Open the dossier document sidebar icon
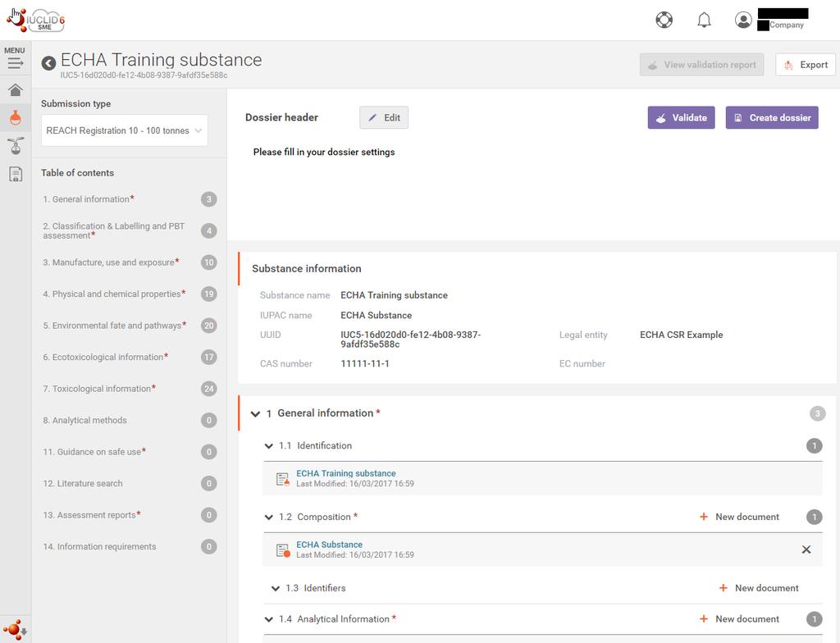Screen dimensions: 840x643 [x=16, y=174]
